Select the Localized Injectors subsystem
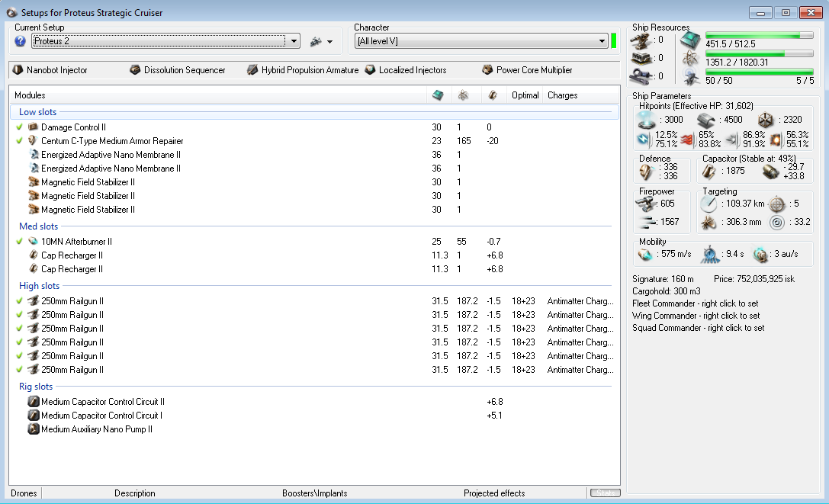The width and height of the screenshot is (829, 504). [x=406, y=70]
